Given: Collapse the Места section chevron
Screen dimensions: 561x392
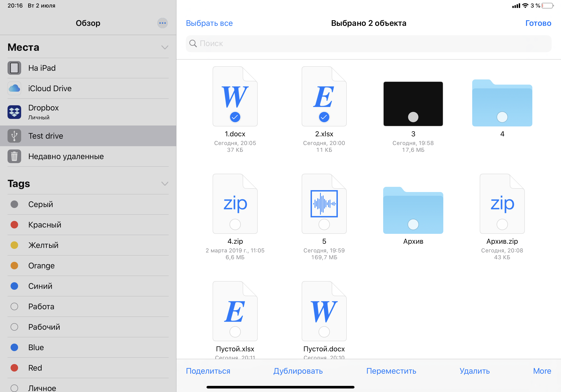Looking at the screenshot, I should [165, 47].
